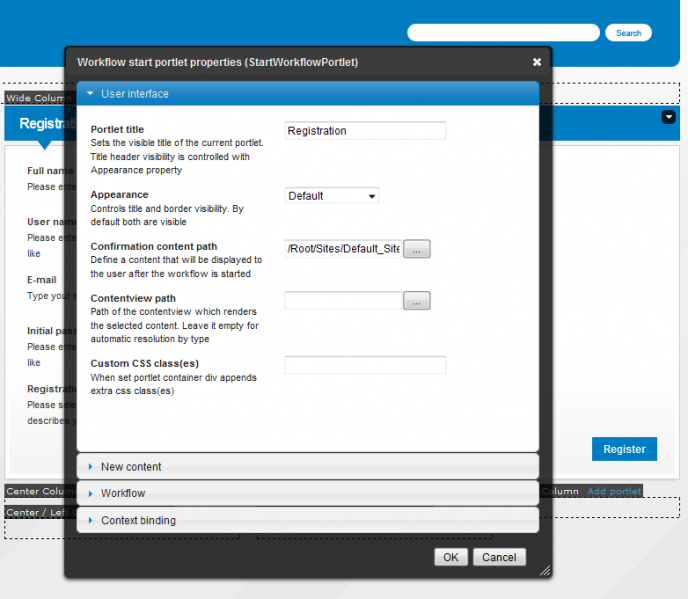This screenshot has width=688, height=599.
Task: Expand the New content section
Action: (308, 466)
